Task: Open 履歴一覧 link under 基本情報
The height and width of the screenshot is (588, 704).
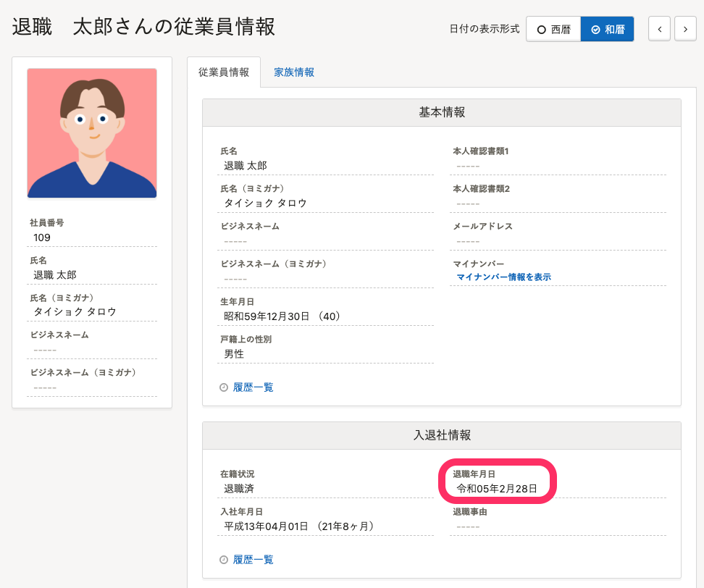Action: (253, 387)
